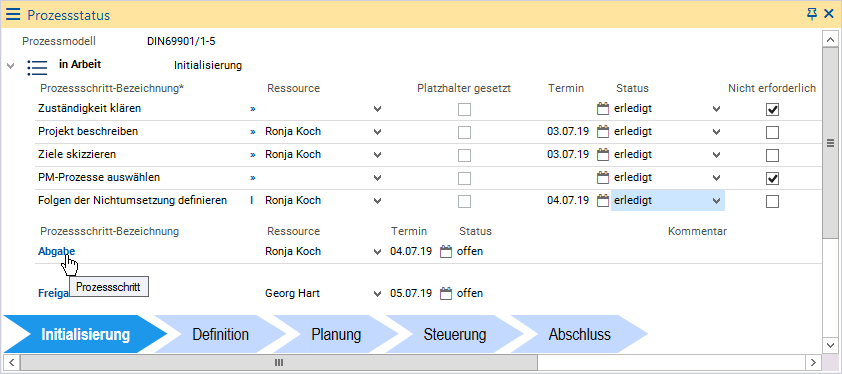Uncheck Nicht erforderlich for PM-Prozesse auswählen
842x374 pixels.
[x=772, y=178]
